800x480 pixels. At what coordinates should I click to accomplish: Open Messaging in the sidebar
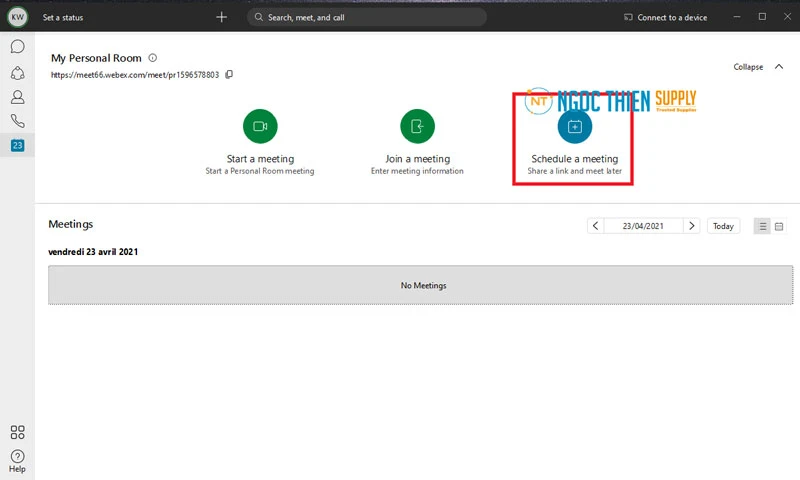[x=17, y=46]
